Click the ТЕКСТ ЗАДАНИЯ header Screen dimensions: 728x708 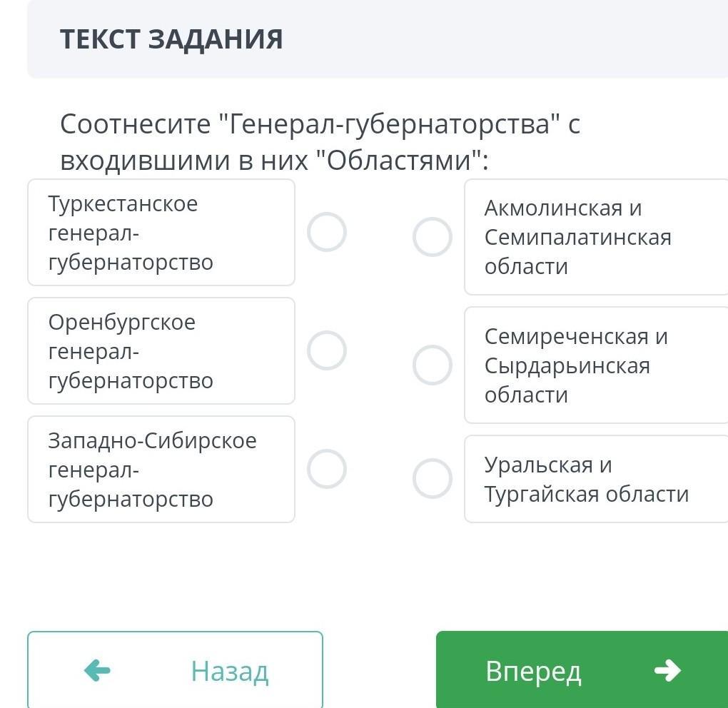click(171, 39)
